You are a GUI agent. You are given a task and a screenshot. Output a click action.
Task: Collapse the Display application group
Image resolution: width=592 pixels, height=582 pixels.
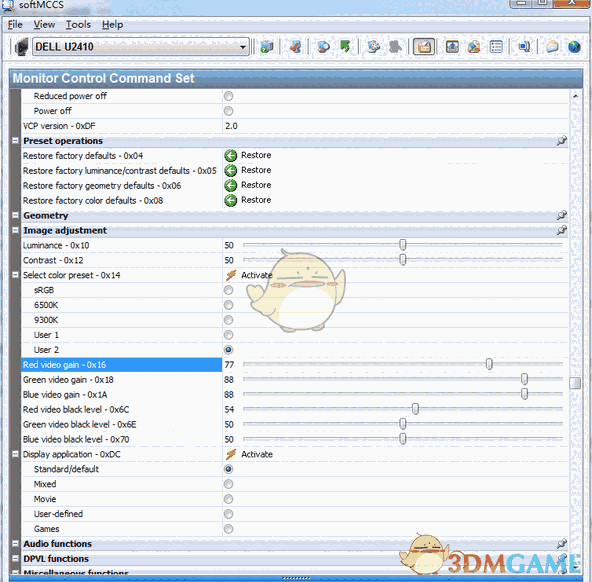[15, 454]
